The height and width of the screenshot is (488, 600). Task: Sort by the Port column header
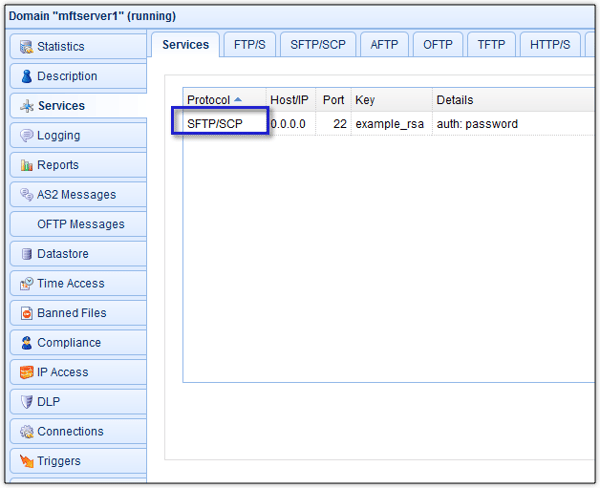point(332,100)
